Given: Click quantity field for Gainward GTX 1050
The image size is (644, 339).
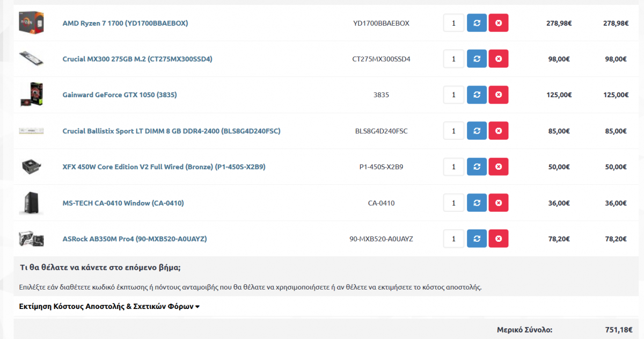Looking at the screenshot, I should 454,95.
